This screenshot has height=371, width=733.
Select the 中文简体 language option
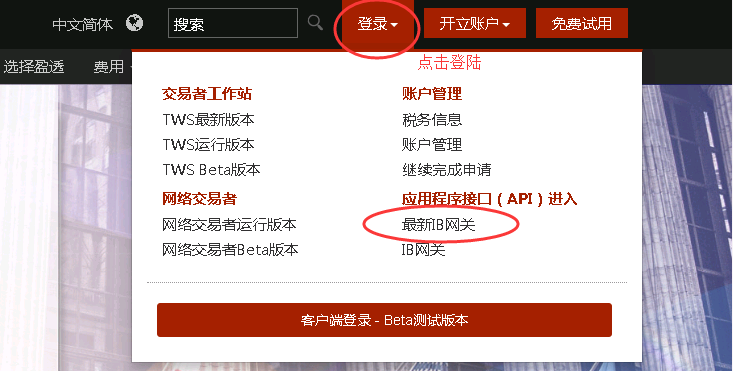coord(83,24)
